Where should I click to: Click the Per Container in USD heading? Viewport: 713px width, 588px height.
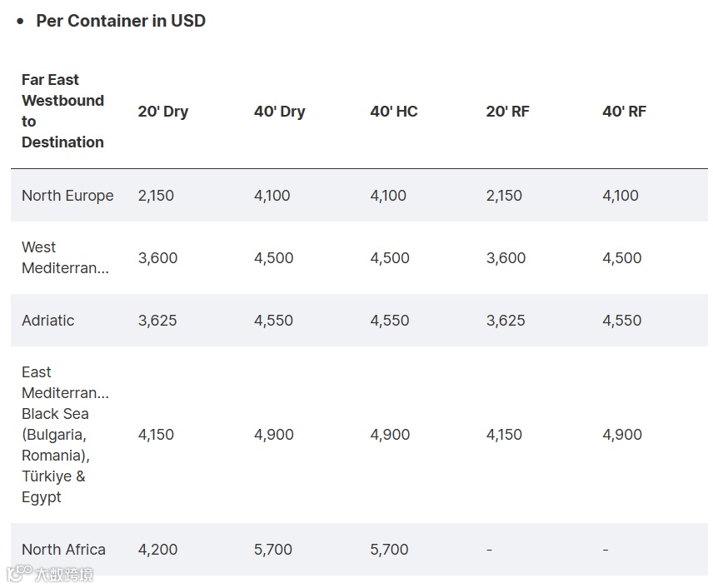pyautogui.click(x=121, y=21)
